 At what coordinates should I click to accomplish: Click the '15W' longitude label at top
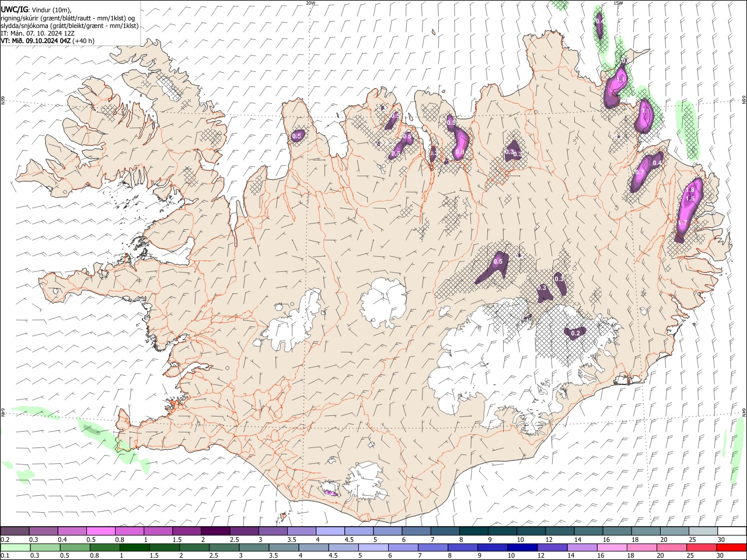point(618,3)
